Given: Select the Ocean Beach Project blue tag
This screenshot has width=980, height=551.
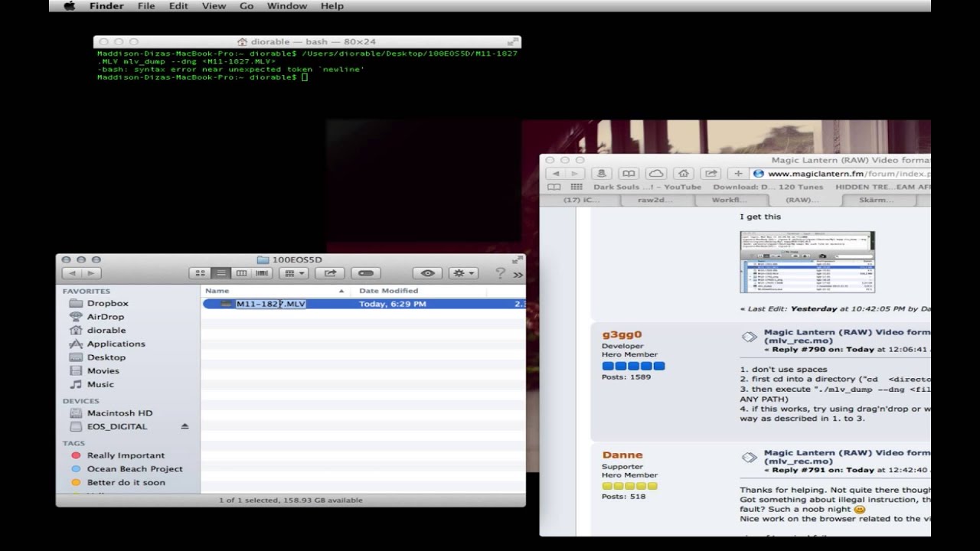Looking at the screenshot, I should (135, 469).
